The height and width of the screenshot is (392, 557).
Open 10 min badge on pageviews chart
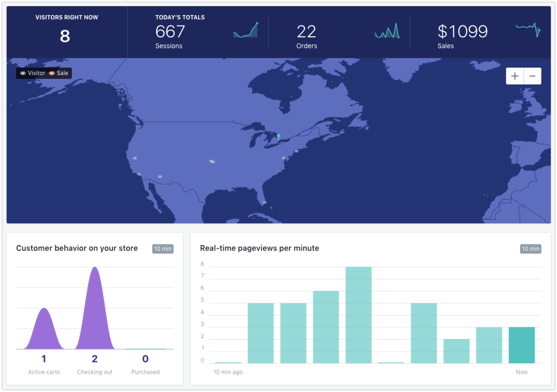pyautogui.click(x=531, y=249)
